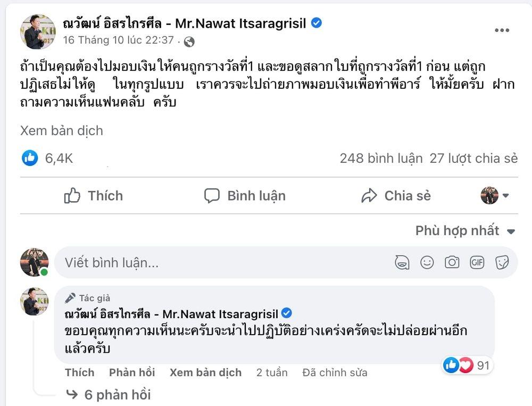Viewport: 532px width, 406px height.
Task: Click the blue like icon next to 6,4K
Action: (30, 158)
